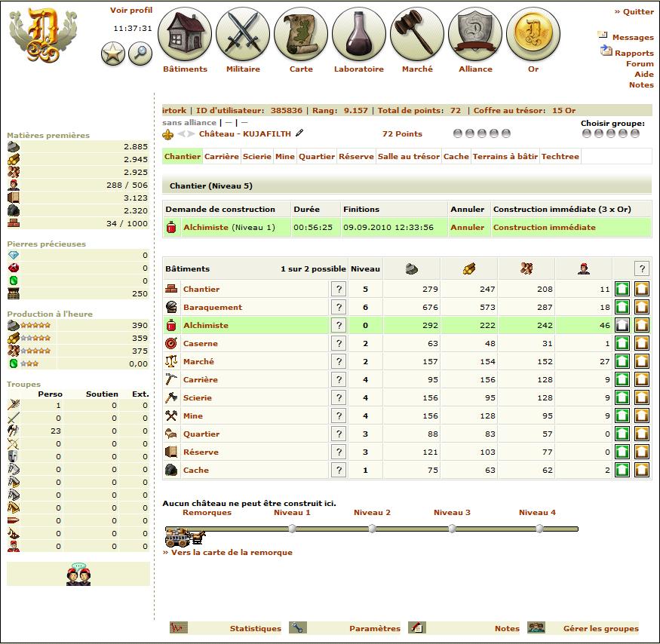The image size is (660, 644).
Task: Switch to the Quartier tab
Action: (x=317, y=156)
